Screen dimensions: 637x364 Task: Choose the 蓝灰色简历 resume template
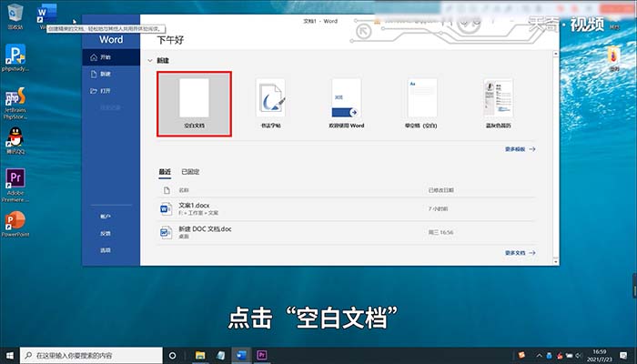click(x=498, y=104)
